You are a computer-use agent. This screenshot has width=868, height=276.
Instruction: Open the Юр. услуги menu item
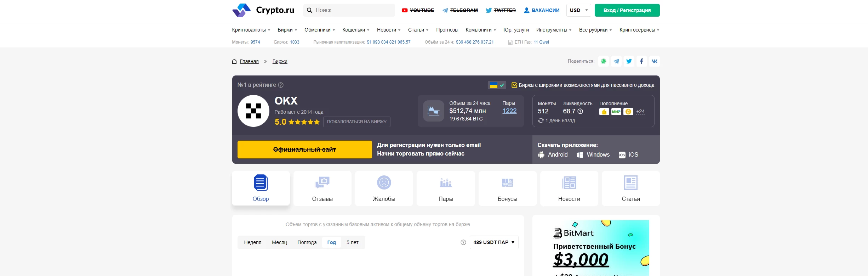516,30
